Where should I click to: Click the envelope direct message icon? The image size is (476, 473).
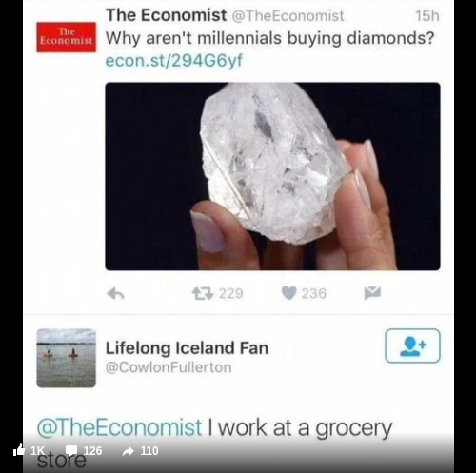(372, 293)
